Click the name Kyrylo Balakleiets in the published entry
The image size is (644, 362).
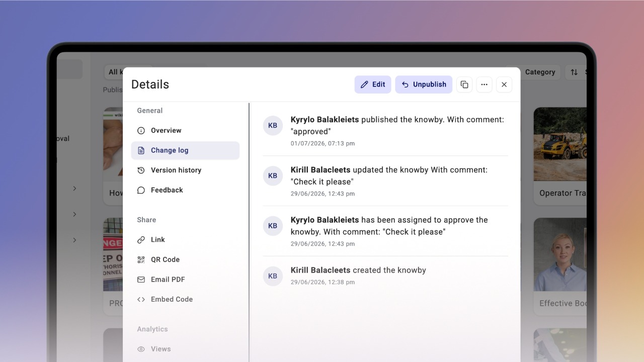click(x=325, y=120)
